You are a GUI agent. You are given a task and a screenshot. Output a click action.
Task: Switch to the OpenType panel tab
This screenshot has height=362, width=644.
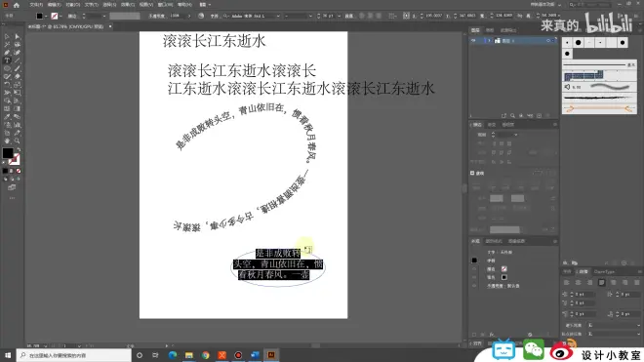(604, 271)
